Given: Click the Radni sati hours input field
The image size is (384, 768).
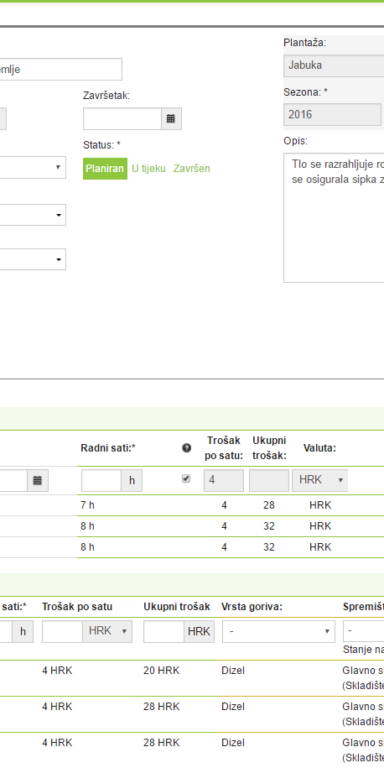Looking at the screenshot, I should (x=101, y=480).
